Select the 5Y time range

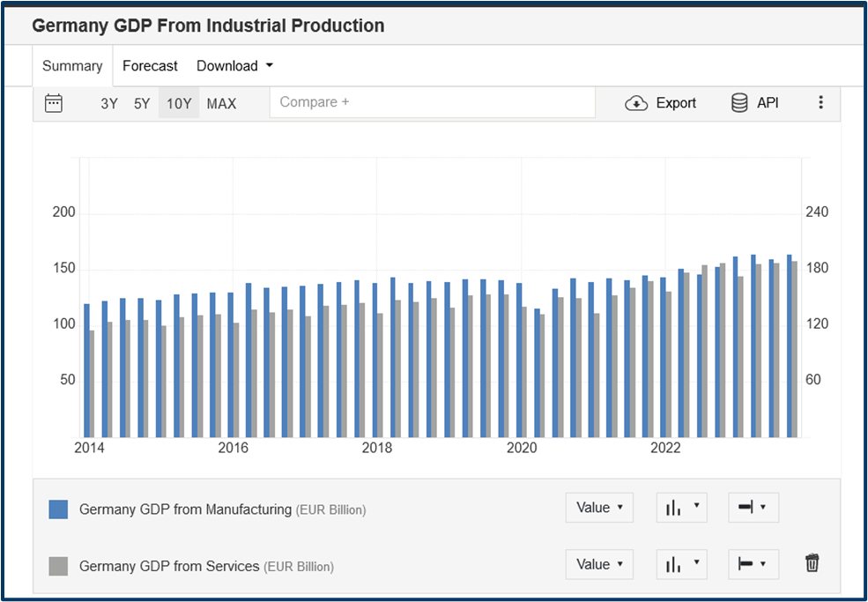point(142,103)
